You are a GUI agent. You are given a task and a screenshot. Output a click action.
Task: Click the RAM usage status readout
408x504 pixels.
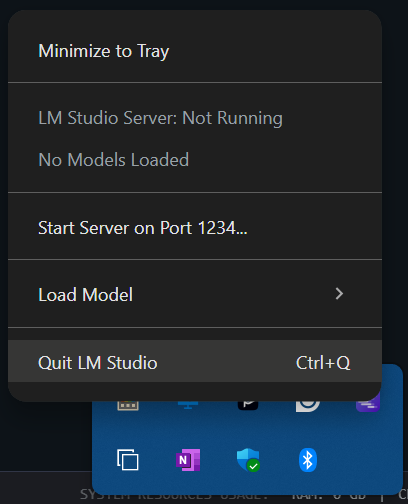click(330, 495)
